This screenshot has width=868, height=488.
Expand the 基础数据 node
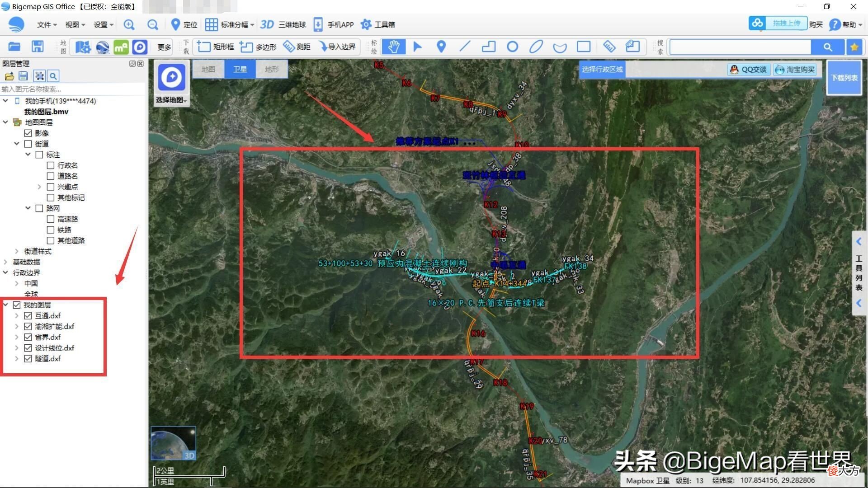click(5, 262)
